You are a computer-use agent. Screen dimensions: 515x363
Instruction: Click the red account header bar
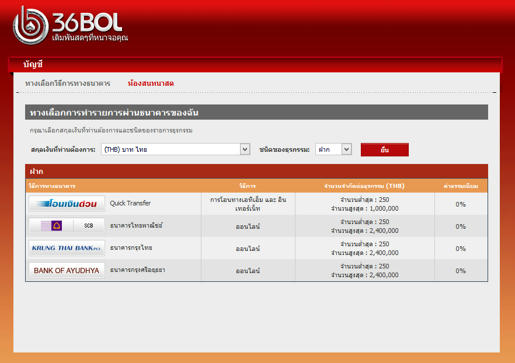point(255,64)
